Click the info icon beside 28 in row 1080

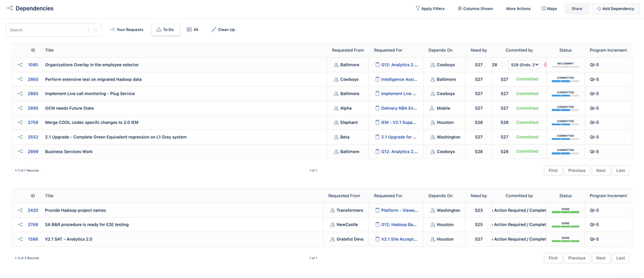pos(502,65)
